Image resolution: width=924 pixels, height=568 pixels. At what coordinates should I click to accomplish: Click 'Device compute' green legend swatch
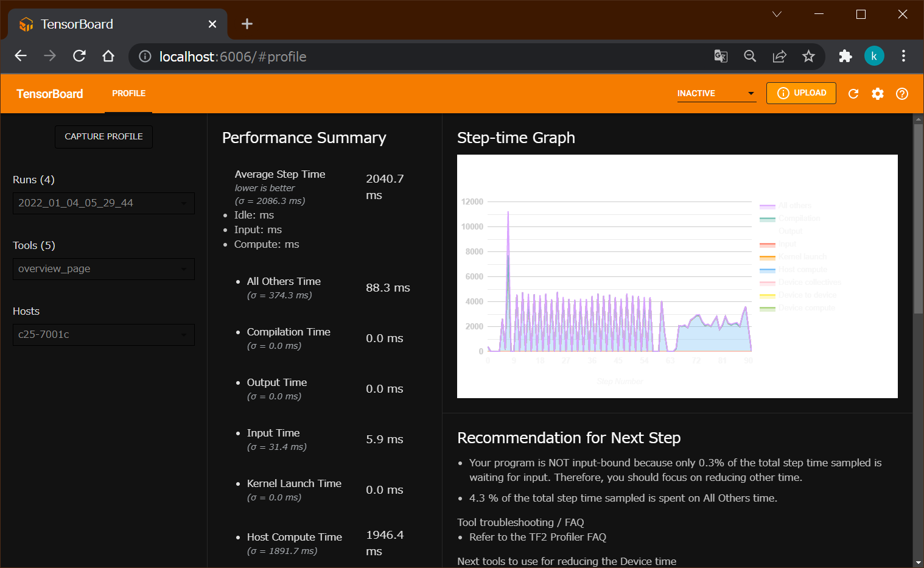click(767, 309)
